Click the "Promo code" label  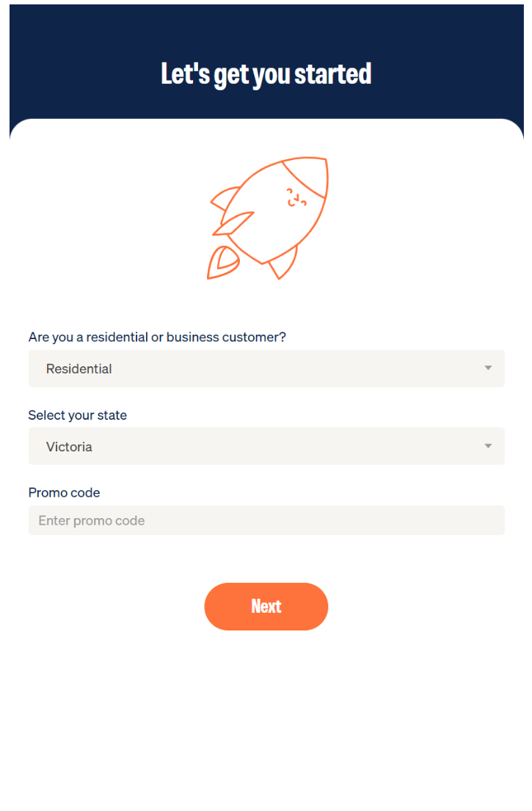tap(64, 492)
